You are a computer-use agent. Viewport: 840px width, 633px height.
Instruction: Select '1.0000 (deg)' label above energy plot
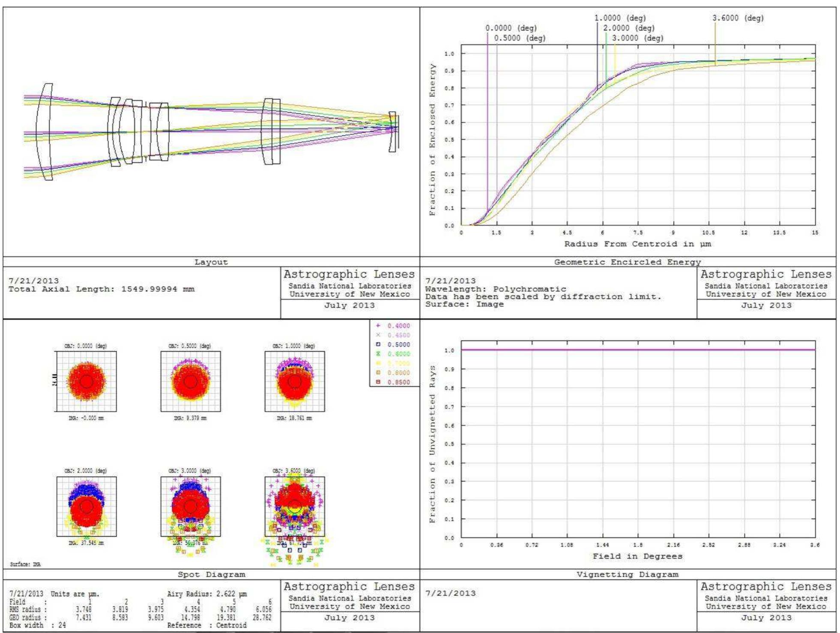(620, 18)
